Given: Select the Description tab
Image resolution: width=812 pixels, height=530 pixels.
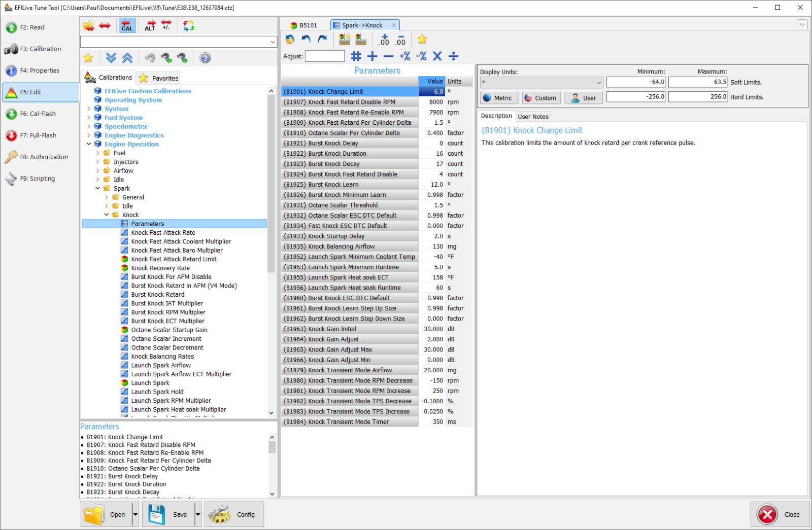Looking at the screenshot, I should pyautogui.click(x=496, y=116).
